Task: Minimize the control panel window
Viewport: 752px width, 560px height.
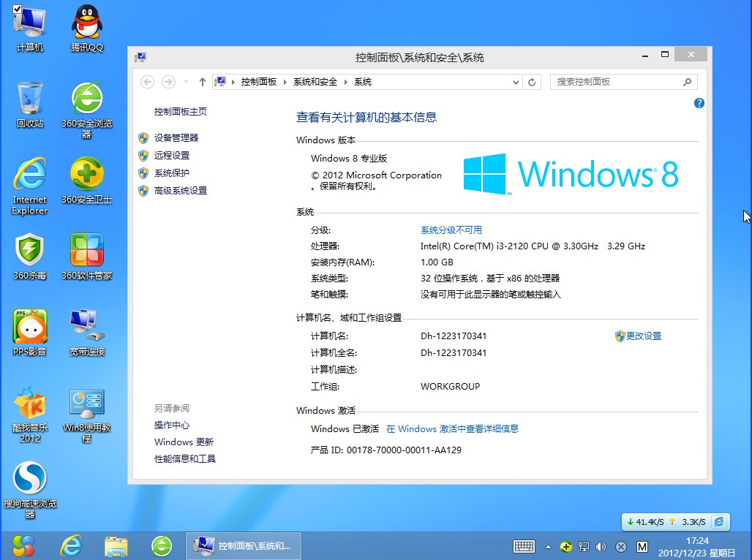Action: [645, 55]
